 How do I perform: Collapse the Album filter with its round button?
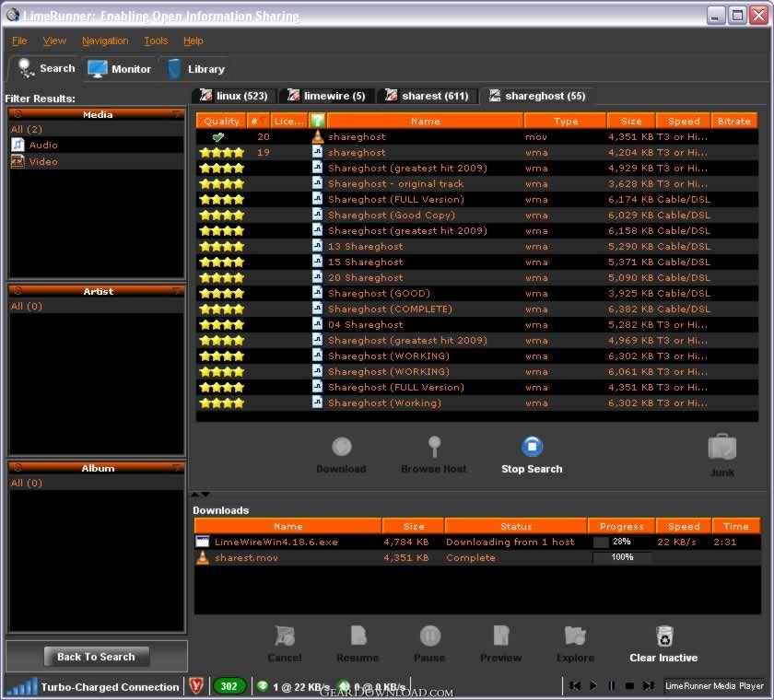point(18,468)
